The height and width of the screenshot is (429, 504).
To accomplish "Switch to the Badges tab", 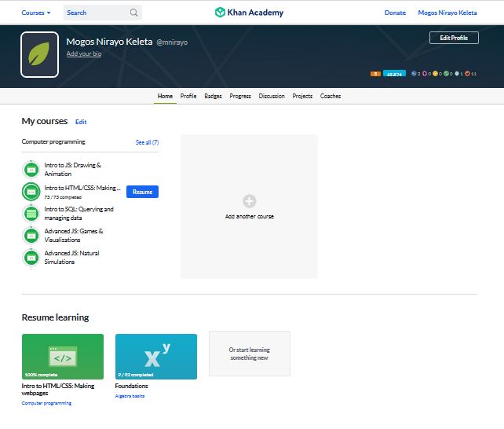I will click(213, 96).
